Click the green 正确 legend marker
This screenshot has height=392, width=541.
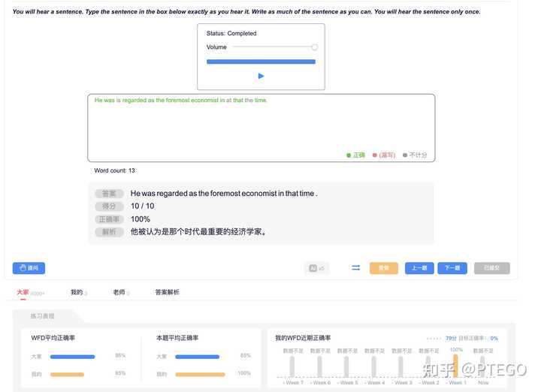(349, 155)
